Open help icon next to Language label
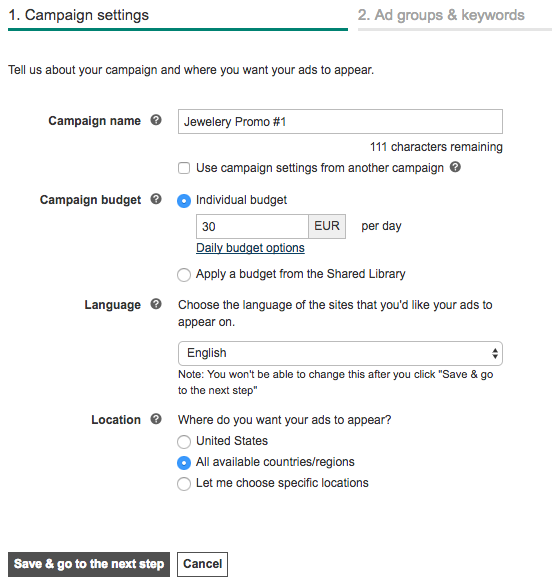Viewport: 552px width, 582px height. (x=156, y=304)
